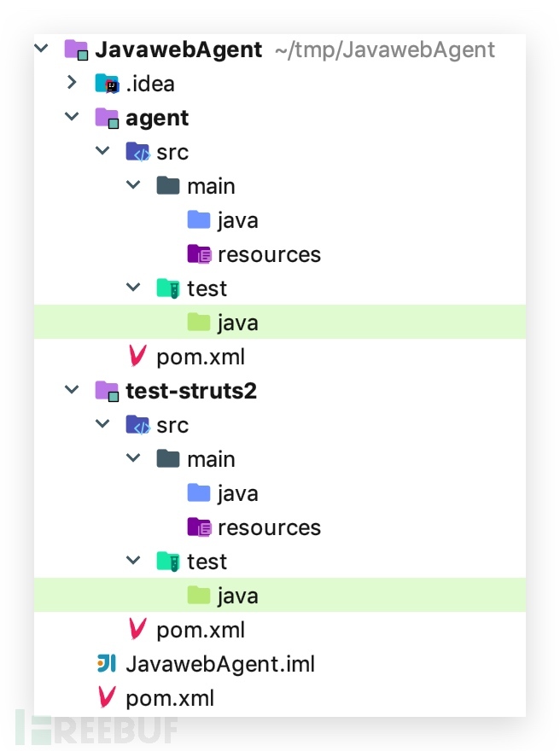Expand the .idea folder
The image size is (560, 751).
click(73, 84)
